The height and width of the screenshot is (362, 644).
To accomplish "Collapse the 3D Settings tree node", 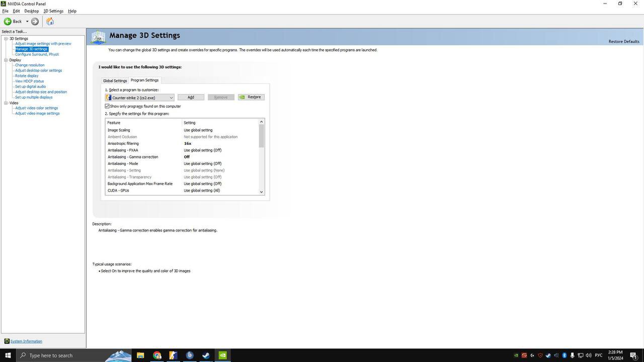I will [x=6, y=39].
